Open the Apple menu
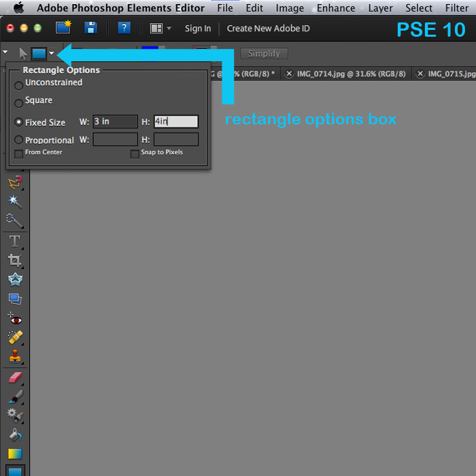Viewport: 476px width, 476px height. (x=19, y=7)
